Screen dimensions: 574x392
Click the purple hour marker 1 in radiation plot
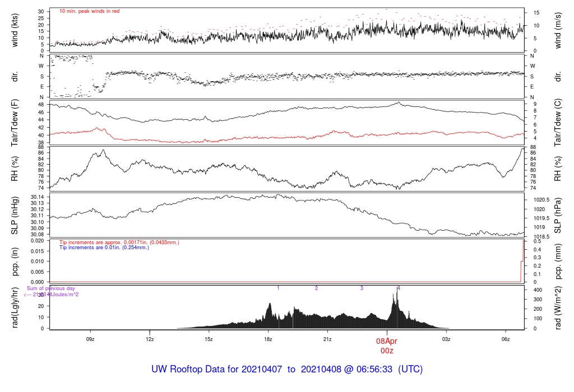click(278, 288)
